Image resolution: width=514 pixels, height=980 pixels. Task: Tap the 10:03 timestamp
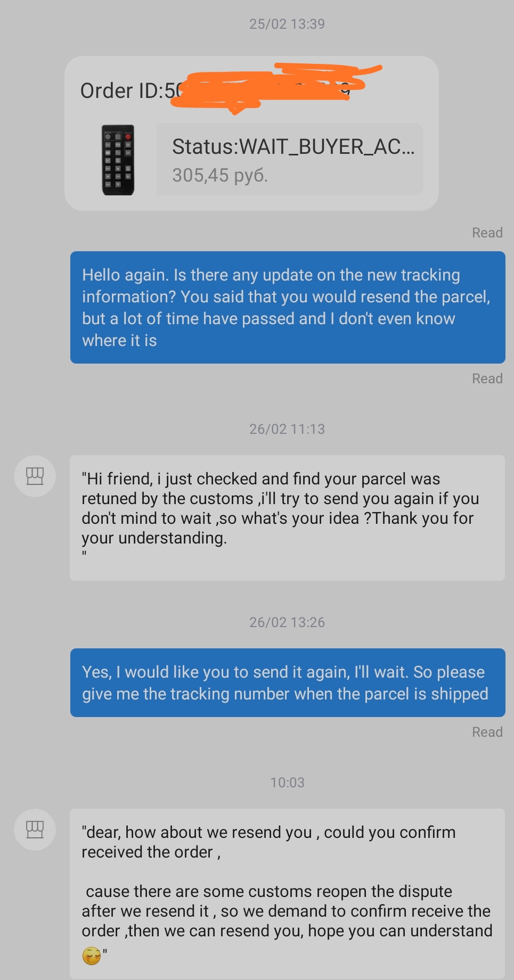point(287,783)
